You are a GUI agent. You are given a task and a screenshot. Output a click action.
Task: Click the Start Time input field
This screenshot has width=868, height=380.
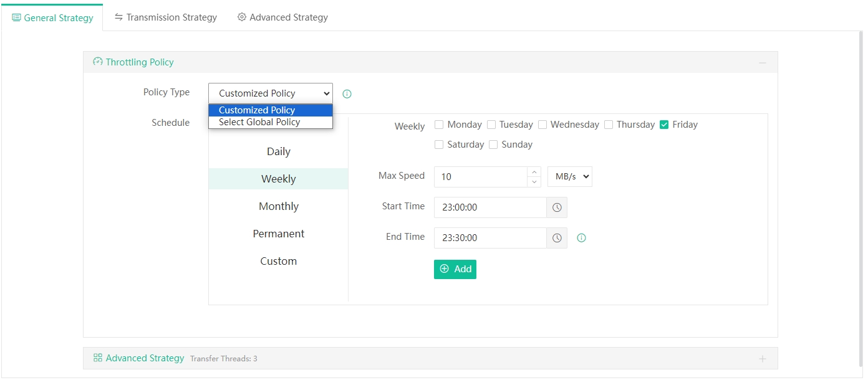tap(490, 207)
